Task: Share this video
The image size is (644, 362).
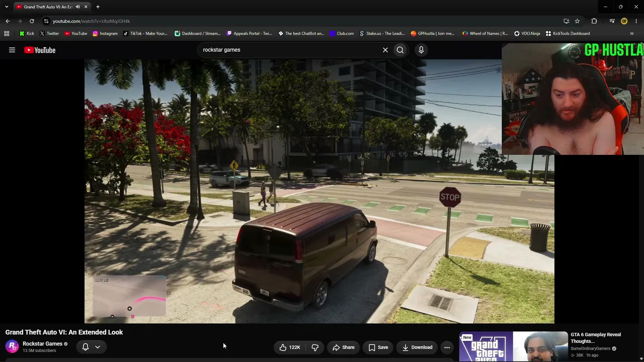Action: tap(344, 347)
